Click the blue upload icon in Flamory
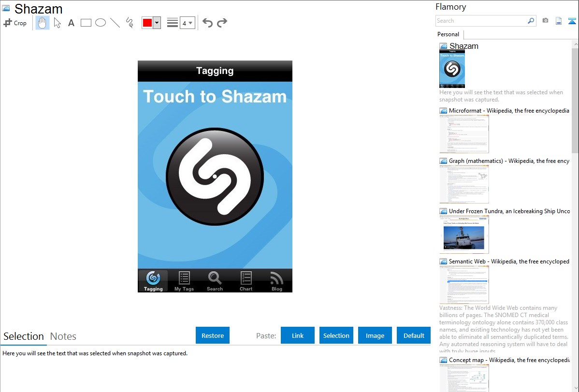 coord(572,21)
